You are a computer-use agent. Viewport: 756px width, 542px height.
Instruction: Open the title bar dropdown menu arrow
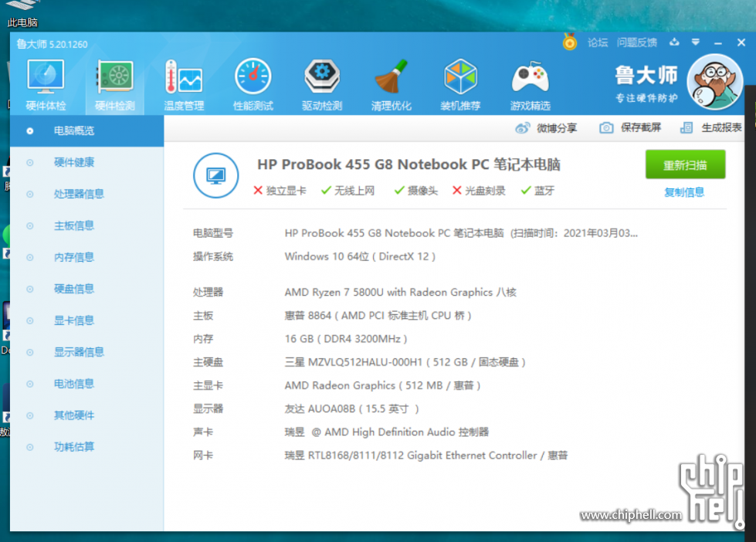[695, 42]
